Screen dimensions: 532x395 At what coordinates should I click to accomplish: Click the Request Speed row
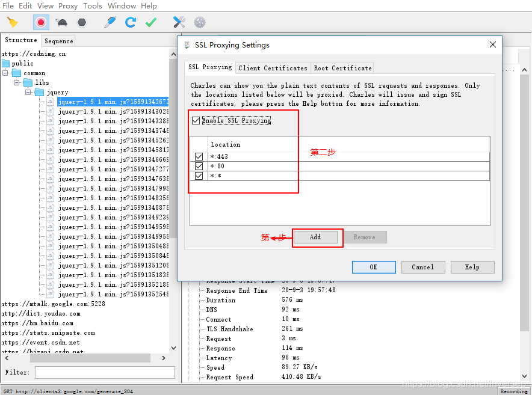pos(264,377)
